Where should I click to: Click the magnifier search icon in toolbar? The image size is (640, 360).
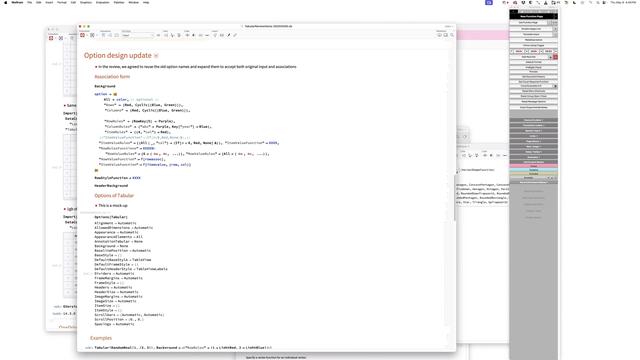(451, 36)
